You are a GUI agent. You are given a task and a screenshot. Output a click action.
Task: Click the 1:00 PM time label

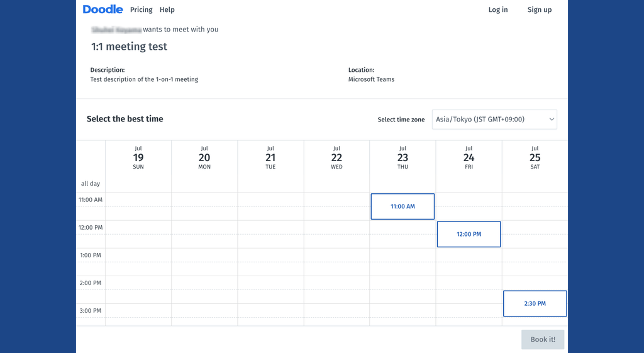click(91, 255)
